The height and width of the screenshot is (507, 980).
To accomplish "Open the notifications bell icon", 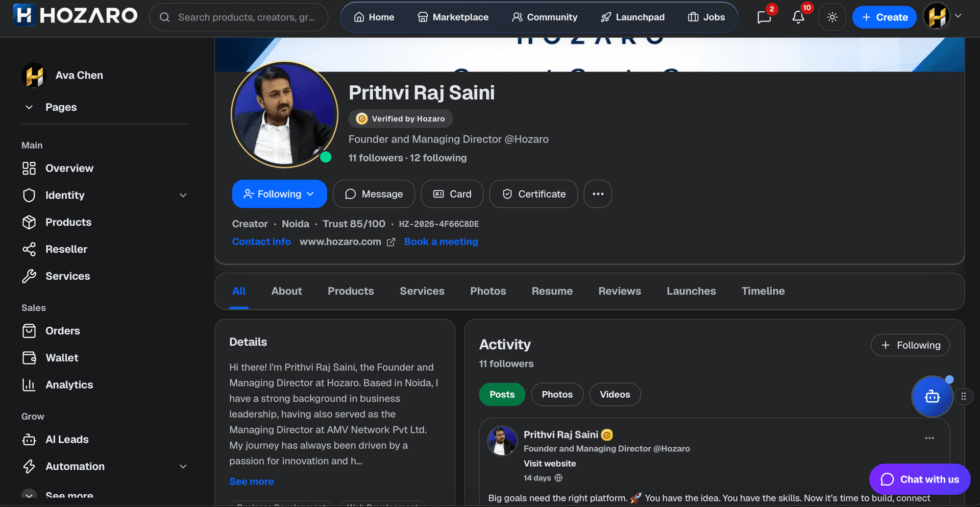I will [x=798, y=17].
